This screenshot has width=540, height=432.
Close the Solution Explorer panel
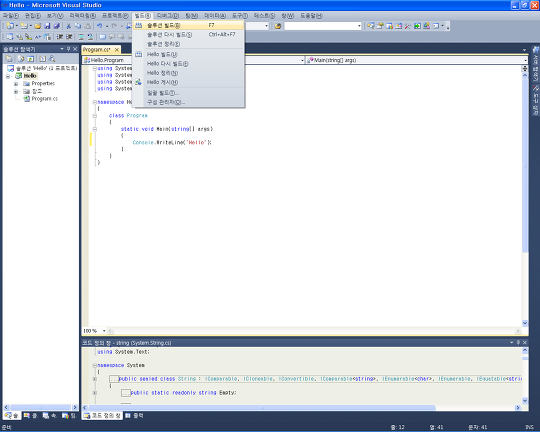75,49
